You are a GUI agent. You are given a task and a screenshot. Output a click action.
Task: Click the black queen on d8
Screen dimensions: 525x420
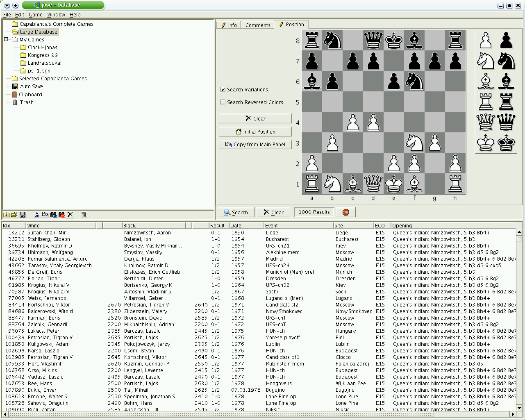tap(373, 40)
